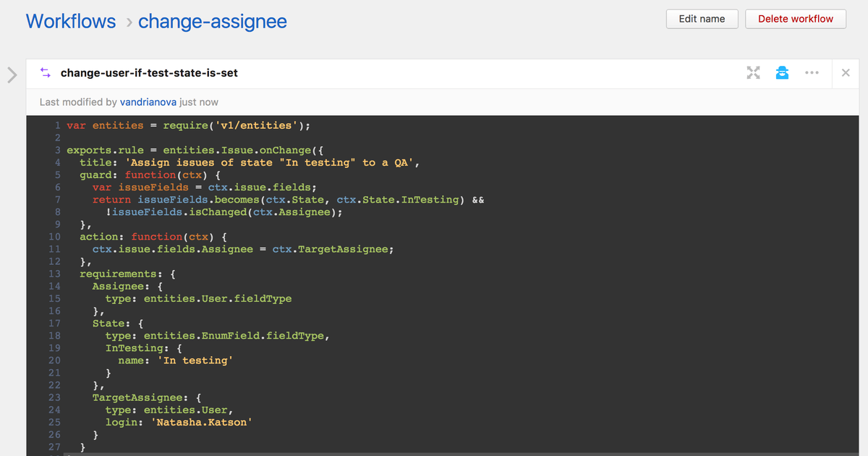Image resolution: width=868 pixels, height=456 pixels.
Task: Go back to the Workflows page
Action: tap(71, 22)
